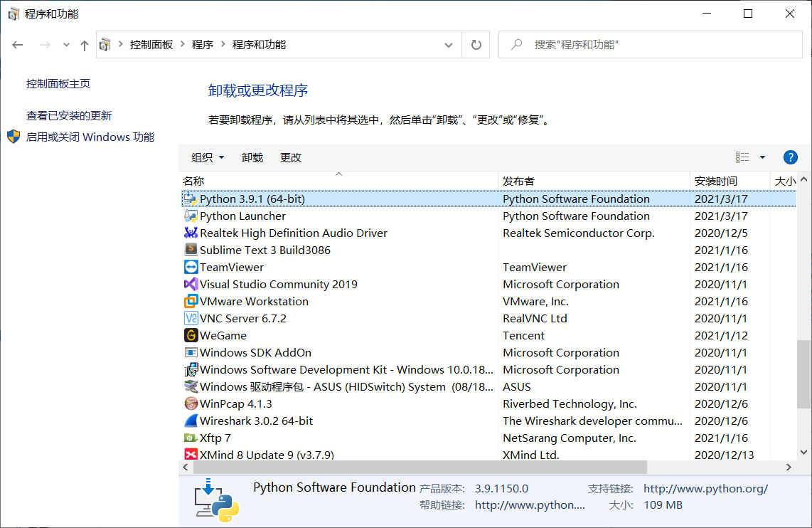Open the address bar history dropdown

pos(449,45)
